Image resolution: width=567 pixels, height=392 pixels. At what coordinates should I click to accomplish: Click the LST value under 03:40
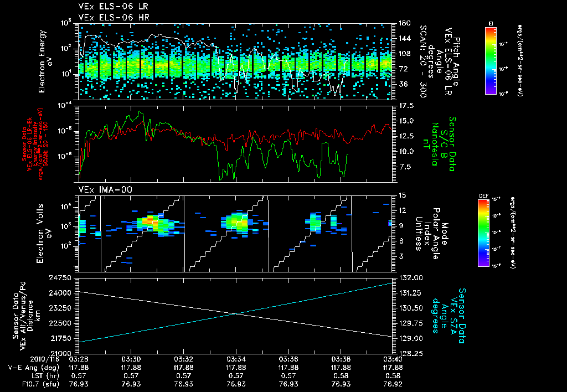tap(393, 376)
